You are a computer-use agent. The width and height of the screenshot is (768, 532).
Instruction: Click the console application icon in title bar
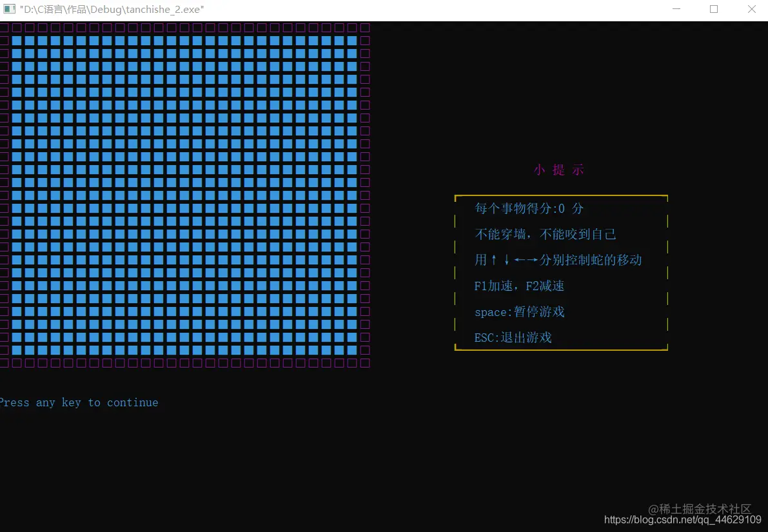tap(9, 9)
